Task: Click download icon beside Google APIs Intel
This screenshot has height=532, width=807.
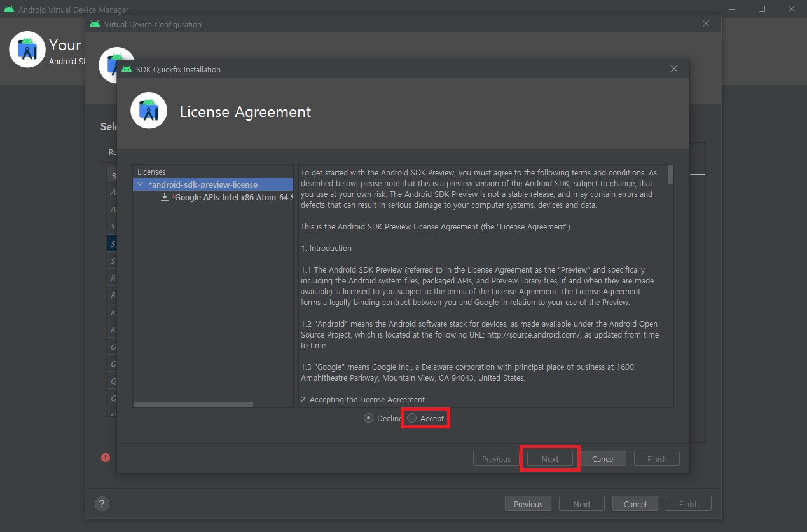Action: [x=165, y=198]
